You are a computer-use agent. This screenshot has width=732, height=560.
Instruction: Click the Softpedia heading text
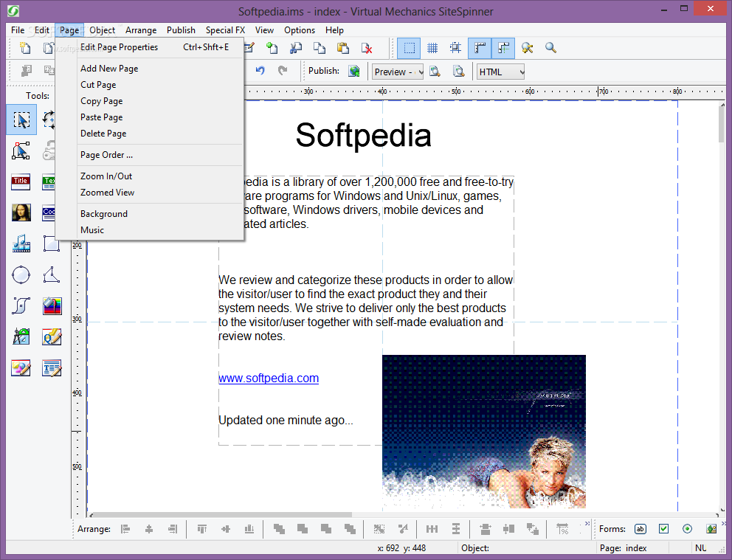pyautogui.click(x=363, y=135)
